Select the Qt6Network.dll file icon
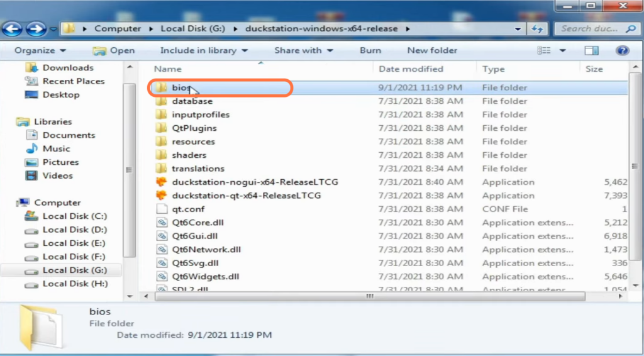 click(162, 250)
